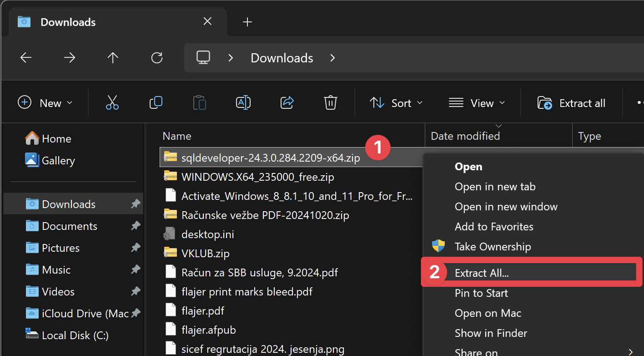Screen dimensions: 644x356
Task: Open the View layout dropdown
Action: click(x=477, y=103)
